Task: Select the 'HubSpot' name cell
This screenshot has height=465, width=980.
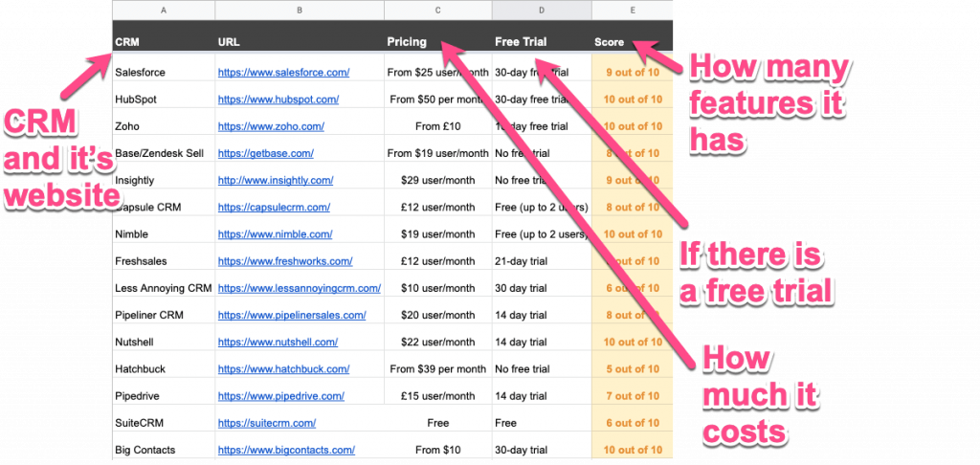Action: [x=164, y=95]
